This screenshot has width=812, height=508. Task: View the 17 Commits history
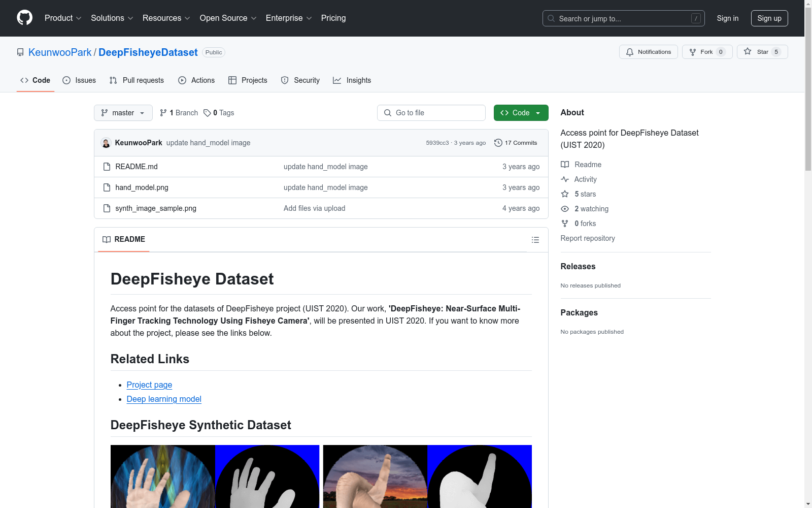point(516,143)
